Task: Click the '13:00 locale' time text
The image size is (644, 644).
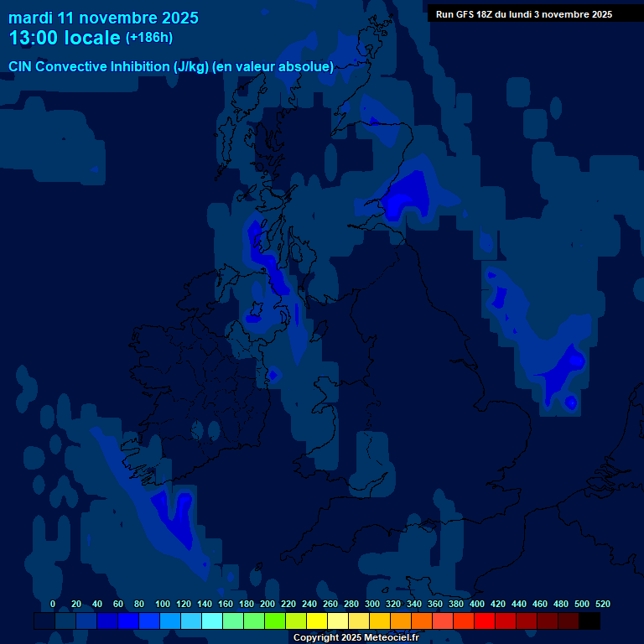Action: click(65, 38)
